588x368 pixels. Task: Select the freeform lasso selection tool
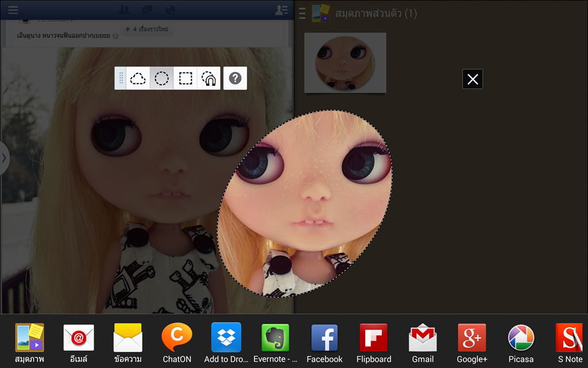138,78
